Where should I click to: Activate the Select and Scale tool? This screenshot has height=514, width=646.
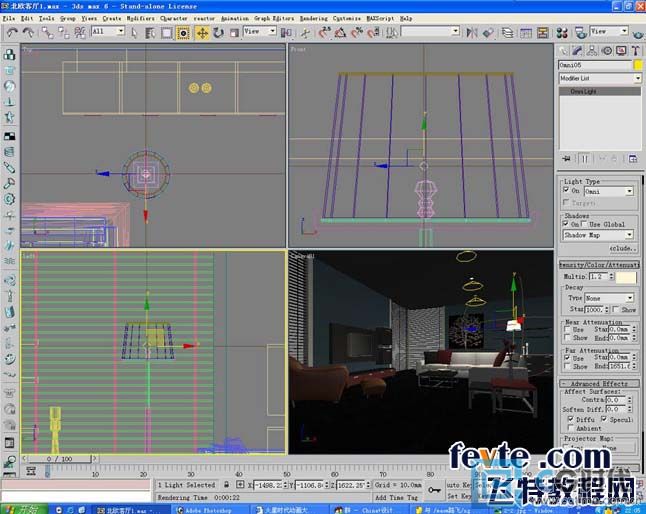[x=234, y=33]
